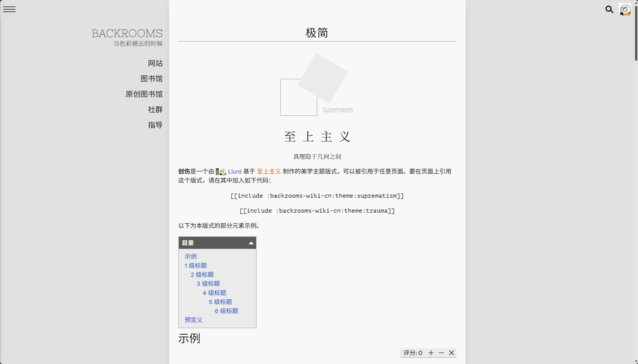Image resolution: width=638 pixels, height=364 pixels.
Task: Jump to 2 级标题 in contents
Action: 202,274
